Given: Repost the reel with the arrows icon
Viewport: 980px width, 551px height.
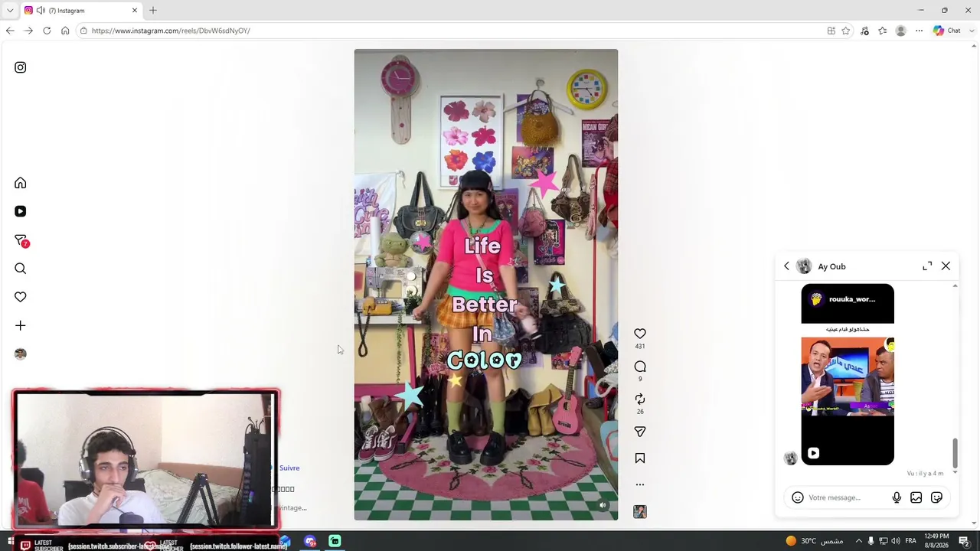Looking at the screenshot, I should [x=640, y=399].
